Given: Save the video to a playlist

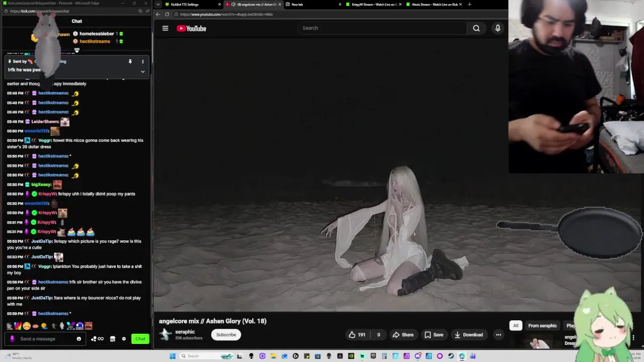Looking at the screenshot, I should click(x=434, y=335).
